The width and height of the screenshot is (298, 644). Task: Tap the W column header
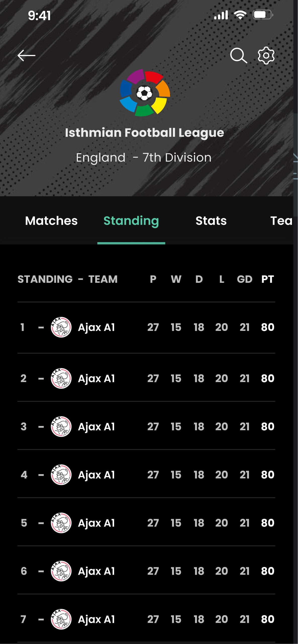pos(176,279)
